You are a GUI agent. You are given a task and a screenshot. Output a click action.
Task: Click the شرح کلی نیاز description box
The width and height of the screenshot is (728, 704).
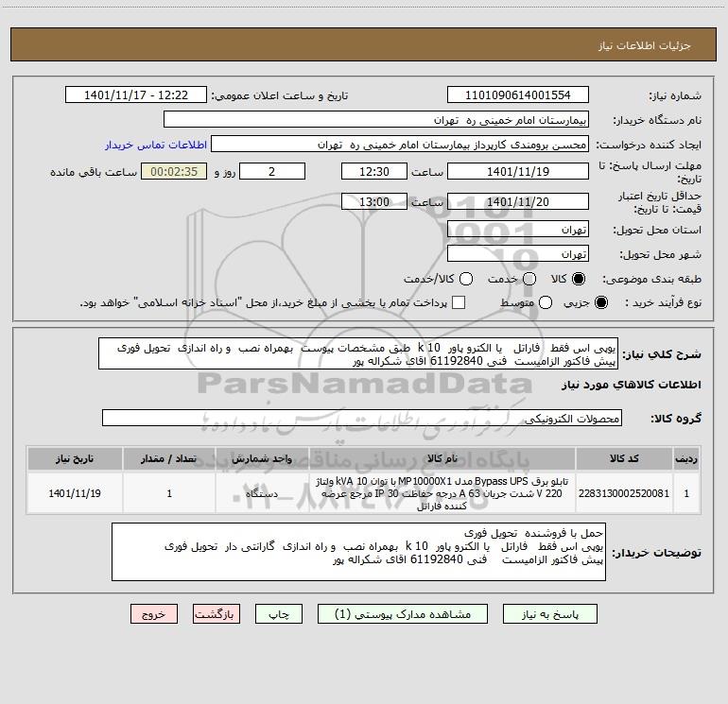(x=358, y=353)
